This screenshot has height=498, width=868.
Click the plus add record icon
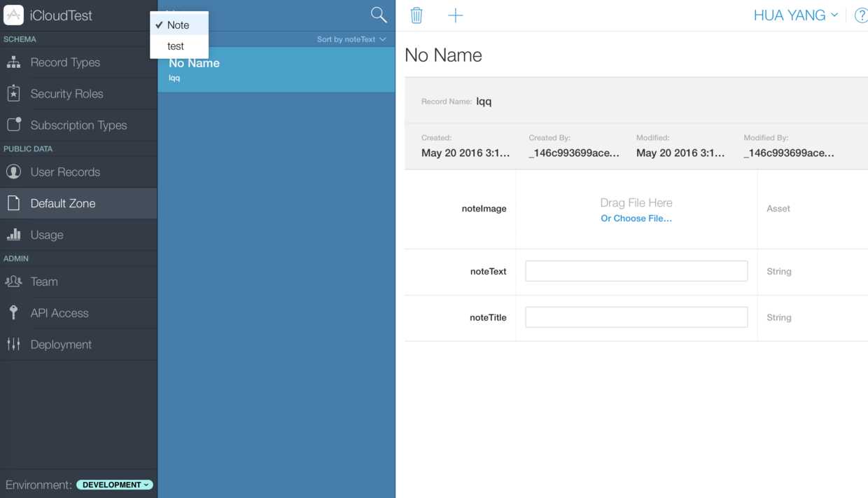pos(455,15)
